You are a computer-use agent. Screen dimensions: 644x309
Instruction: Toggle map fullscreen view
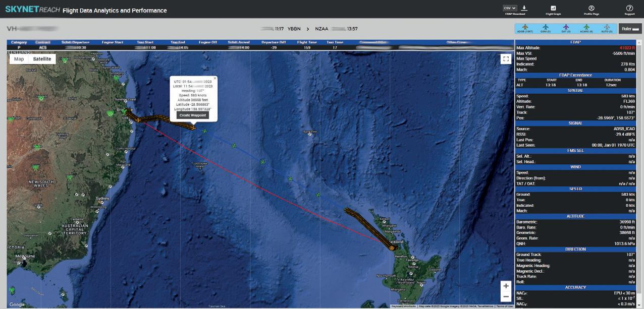(506, 59)
